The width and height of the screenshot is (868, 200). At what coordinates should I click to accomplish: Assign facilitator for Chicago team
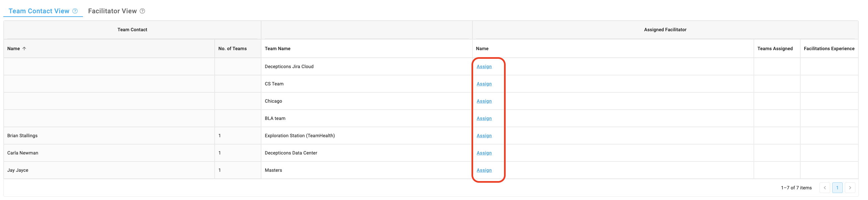pyautogui.click(x=484, y=101)
